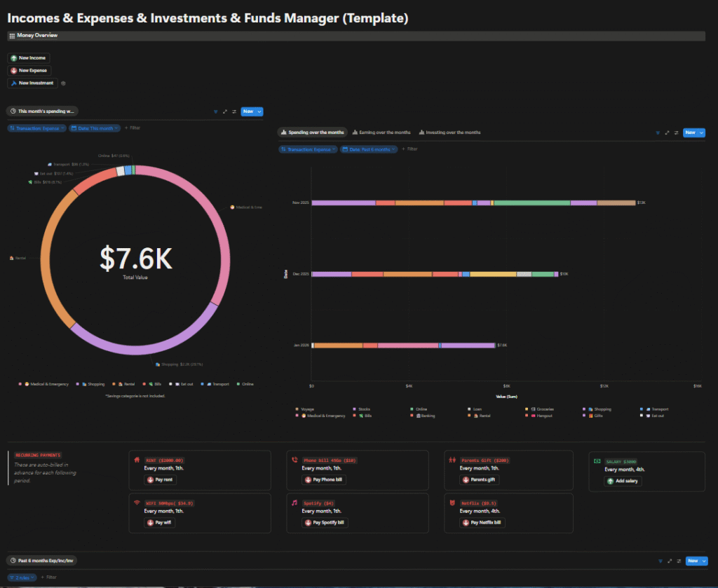This screenshot has width=718, height=588.
Task: Toggle the Date: This month filter chip
Action: (95, 128)
